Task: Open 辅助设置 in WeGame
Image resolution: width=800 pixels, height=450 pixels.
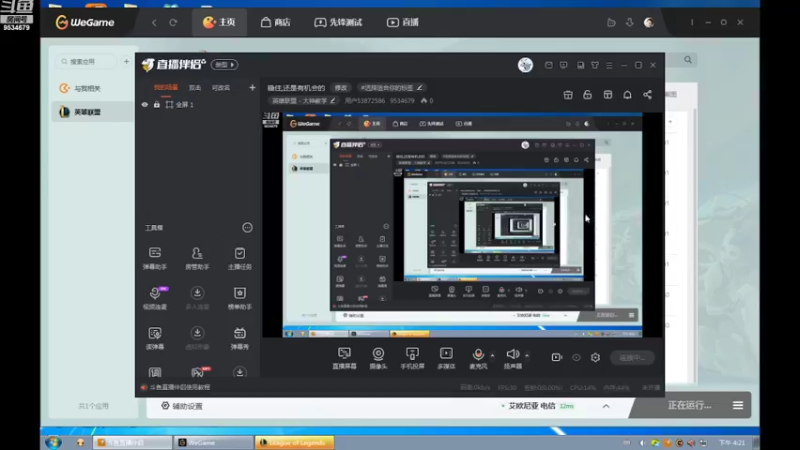Action: [182, 406]
